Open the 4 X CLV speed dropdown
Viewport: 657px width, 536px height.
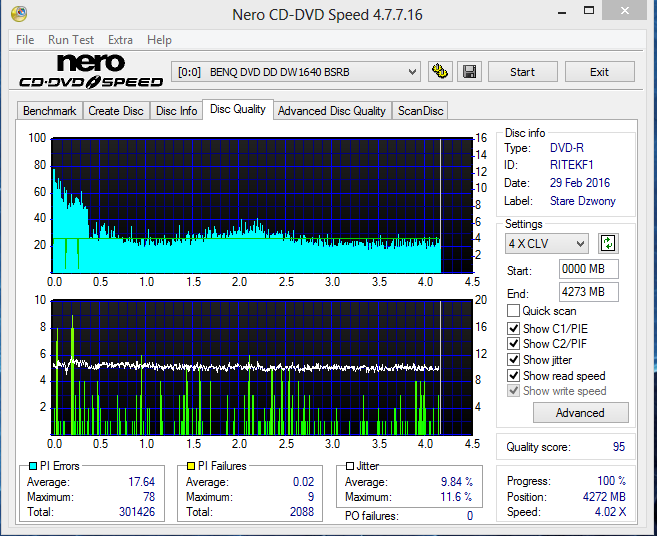pos(580,243)
